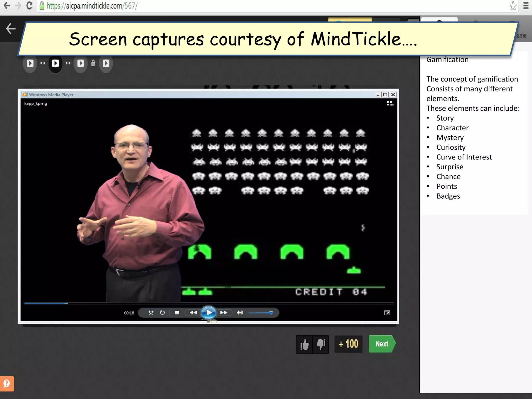Stop the video playback
This screenshot has width=532, height=399.
click(x=177, y=312)
